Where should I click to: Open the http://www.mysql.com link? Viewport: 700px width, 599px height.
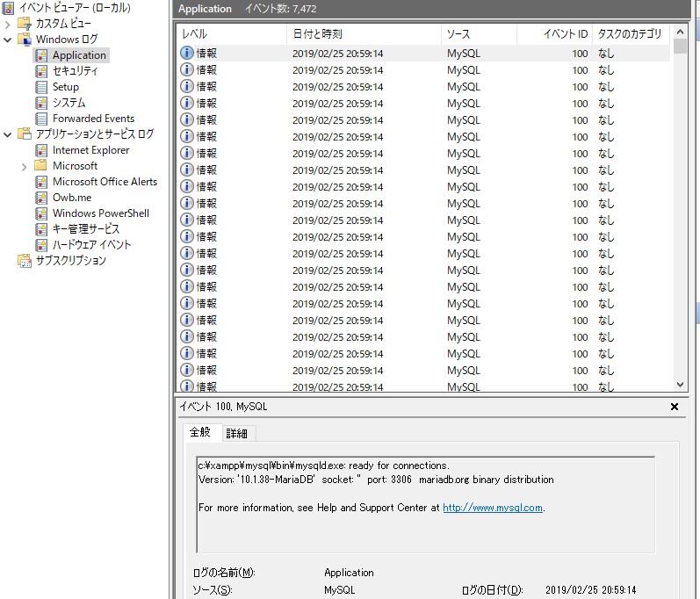[493, 508]
